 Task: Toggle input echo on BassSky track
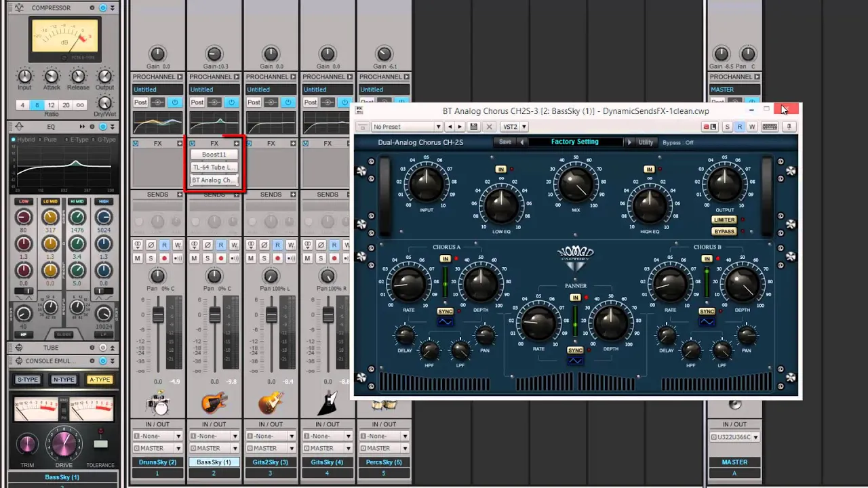point(235,258)
